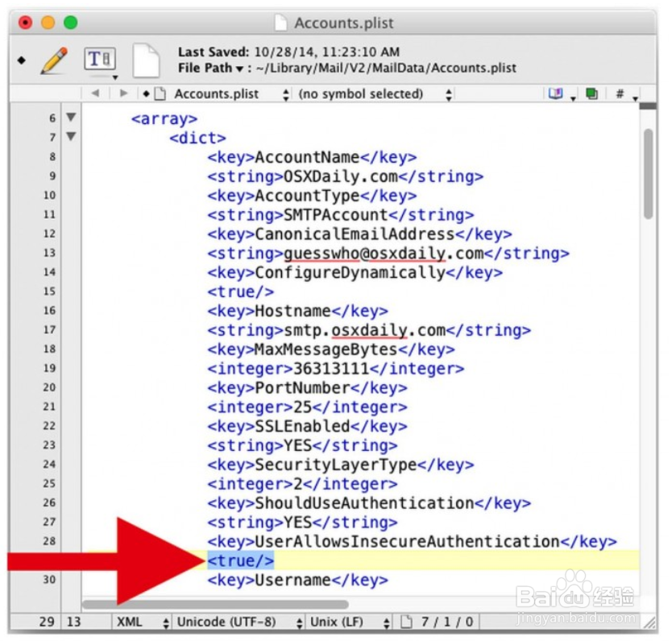Change the XML language popup
This screenshot has height=641, width=672.
tap(143, 622)
